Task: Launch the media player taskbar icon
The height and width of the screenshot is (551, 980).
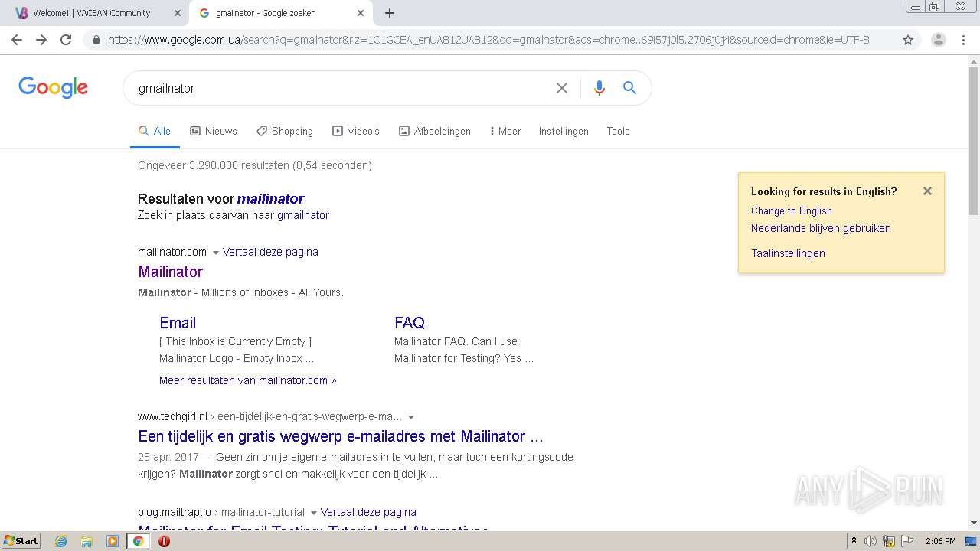Action: pyautogui.click(x=113, y=541)
